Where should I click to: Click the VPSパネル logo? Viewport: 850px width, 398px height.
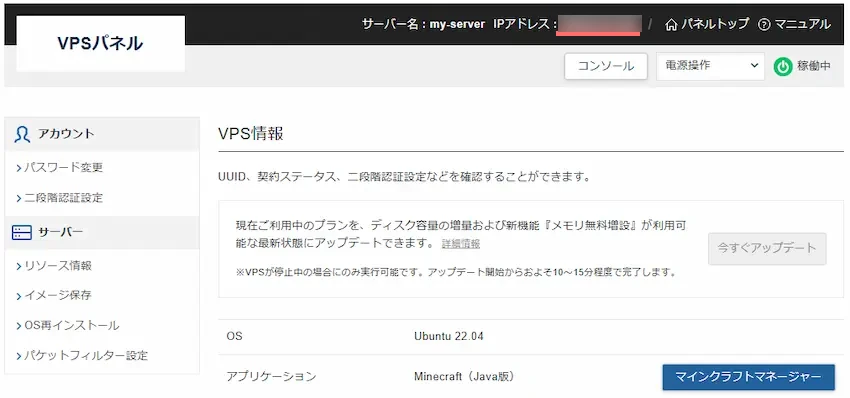click(x=100, y=43)
